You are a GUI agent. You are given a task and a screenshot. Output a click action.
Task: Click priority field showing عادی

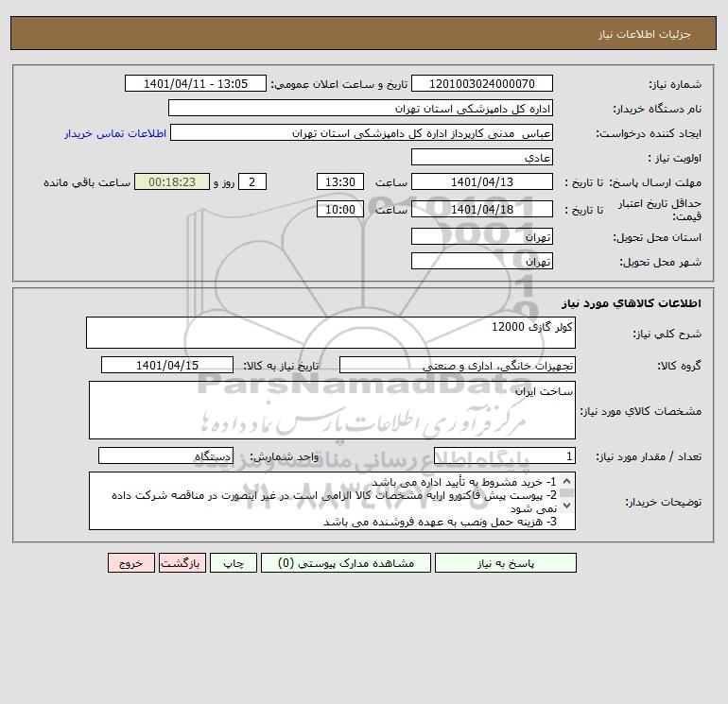pyautogui.click(x=482, y=157)
